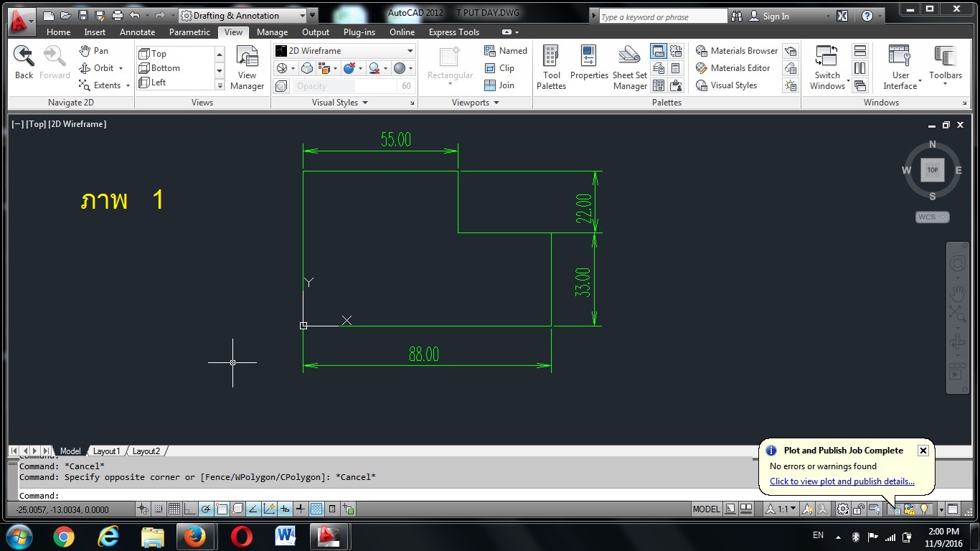This screenshot has height=551, width=980.
Task: Open the Properties palette
Action: [x=589, y=63]
